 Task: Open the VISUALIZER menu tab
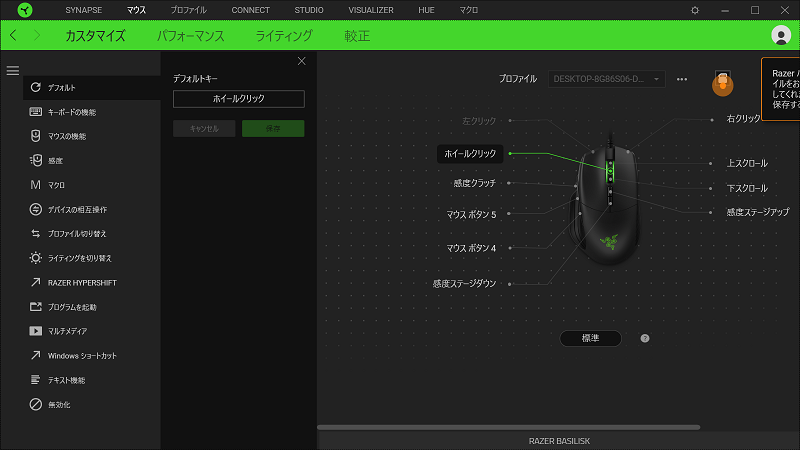click(371, 10)
